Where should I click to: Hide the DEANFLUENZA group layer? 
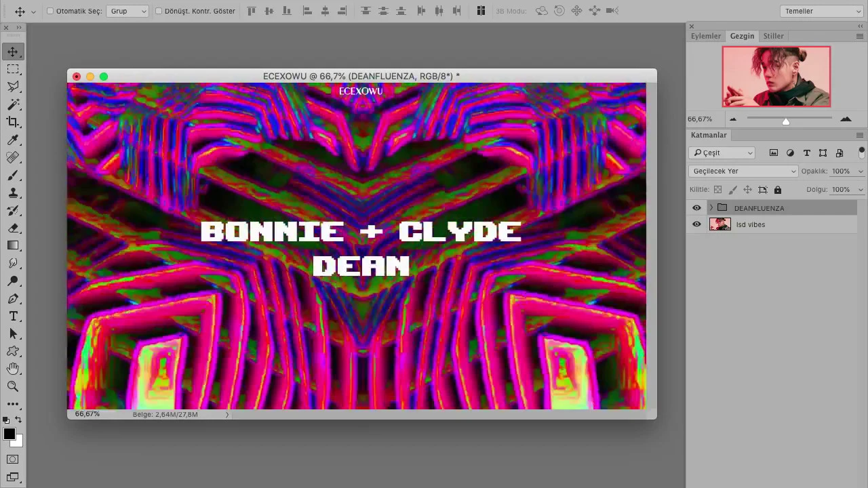(x=696, y=208)
